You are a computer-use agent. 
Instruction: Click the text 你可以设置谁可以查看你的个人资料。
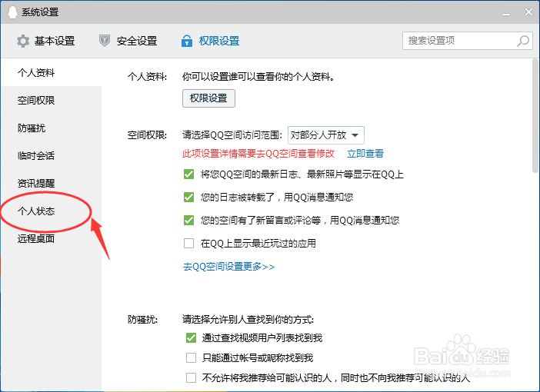tap(259, 76)
